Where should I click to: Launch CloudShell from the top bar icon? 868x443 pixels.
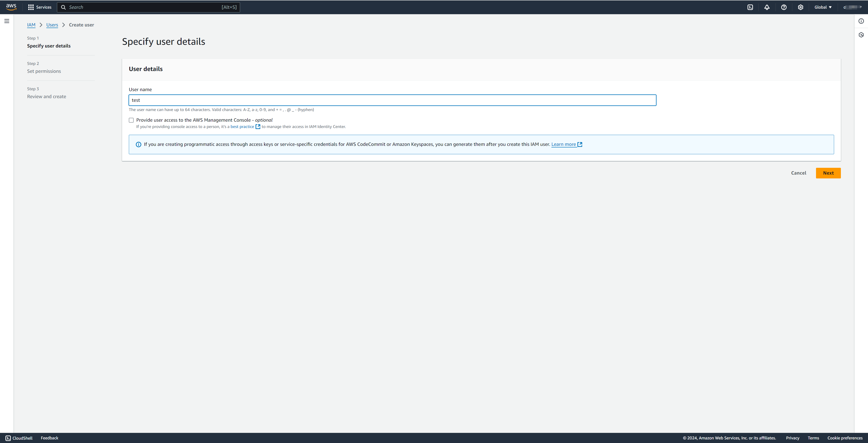[750, 7]
